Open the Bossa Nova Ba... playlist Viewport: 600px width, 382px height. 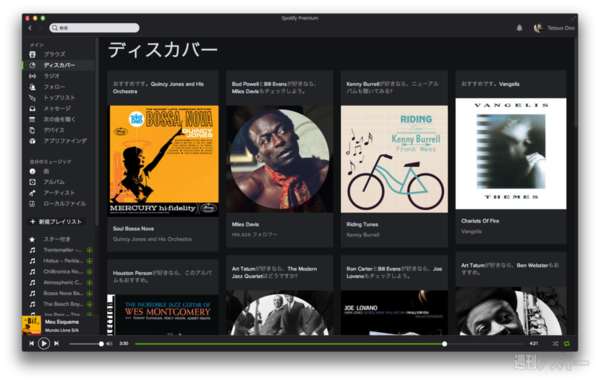point(63,293)
